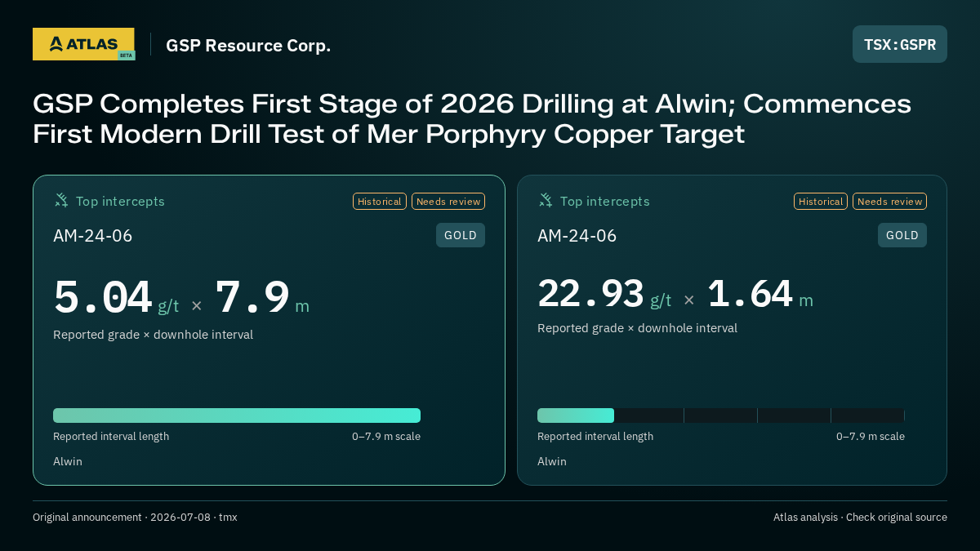Click Reported interval length on the 5.04 g/t card
This screenshot has width=980, height=551.
click(111, 437)
